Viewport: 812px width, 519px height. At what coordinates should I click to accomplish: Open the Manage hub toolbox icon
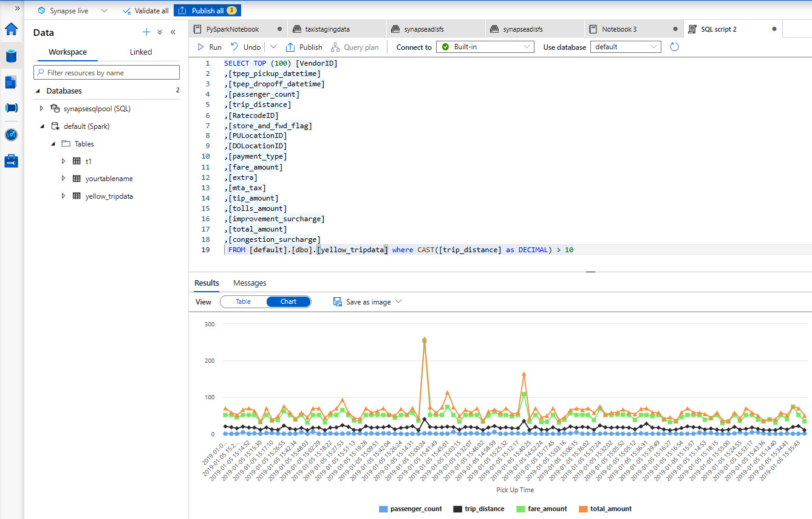point(12,161)
